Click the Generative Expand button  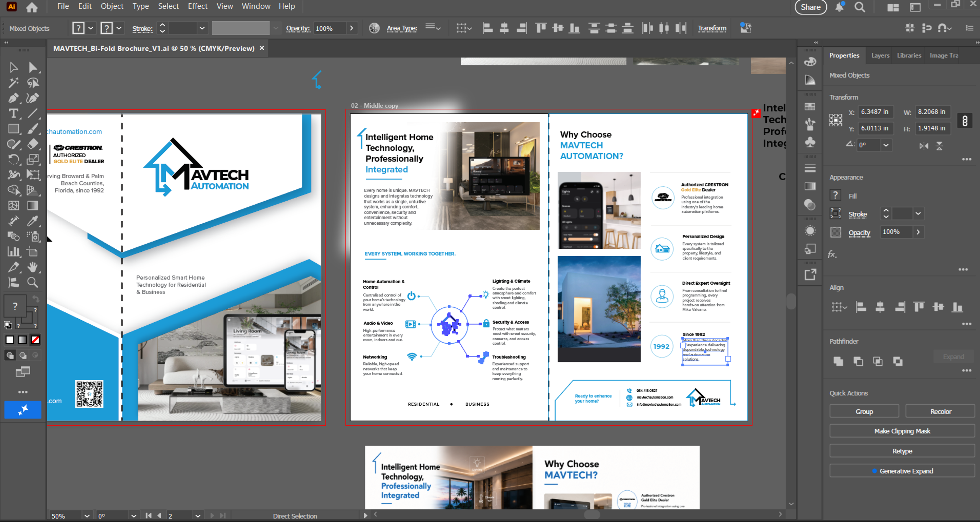pos(902,471)
